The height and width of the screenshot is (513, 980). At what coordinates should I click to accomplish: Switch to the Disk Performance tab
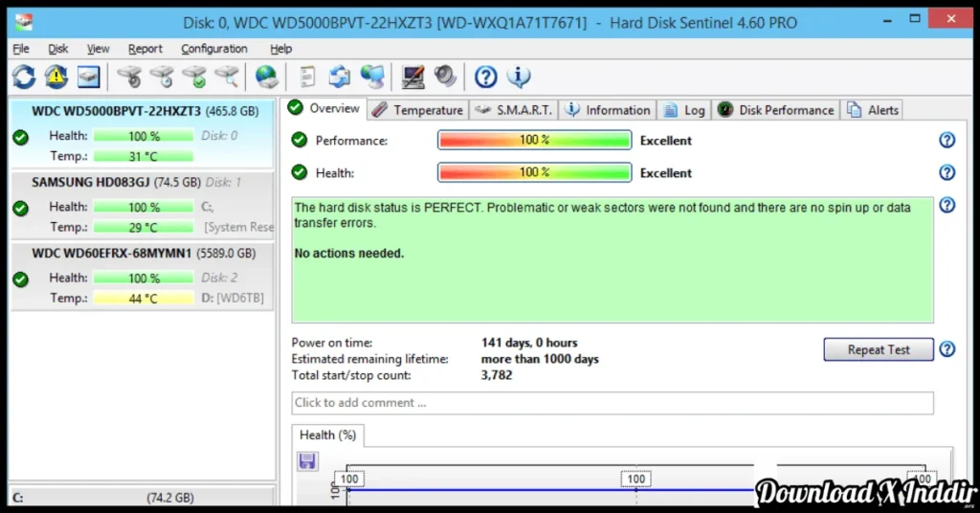coord(775,110)
